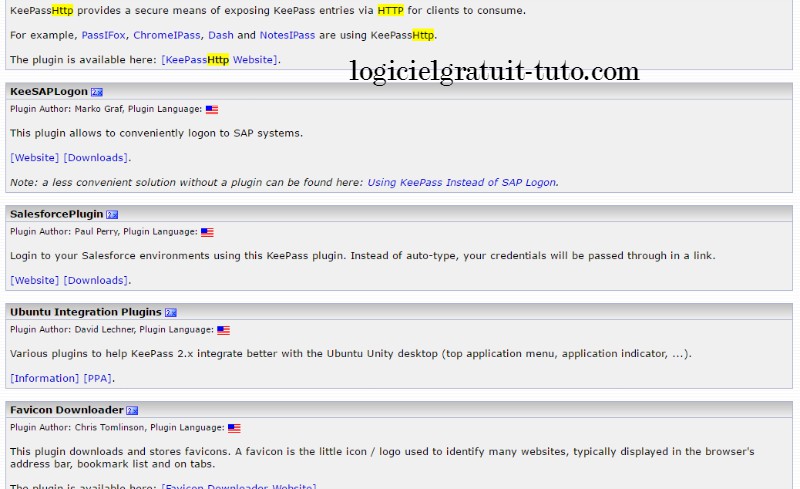Follow the Dash link
The width and height of the screenshot is (800, 489).
[x=221, y=35]
